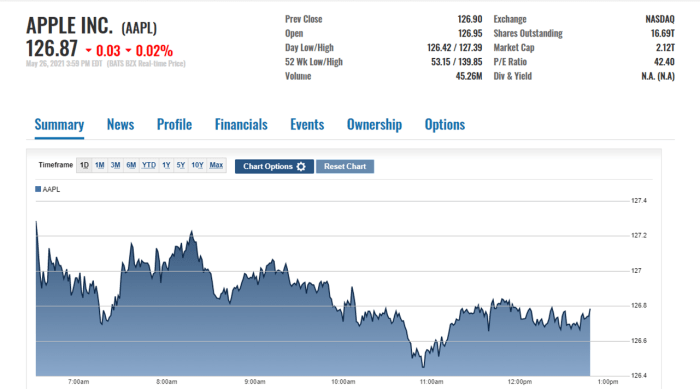
Task: Click the gear icon in Chart Options
Action: 301,167
